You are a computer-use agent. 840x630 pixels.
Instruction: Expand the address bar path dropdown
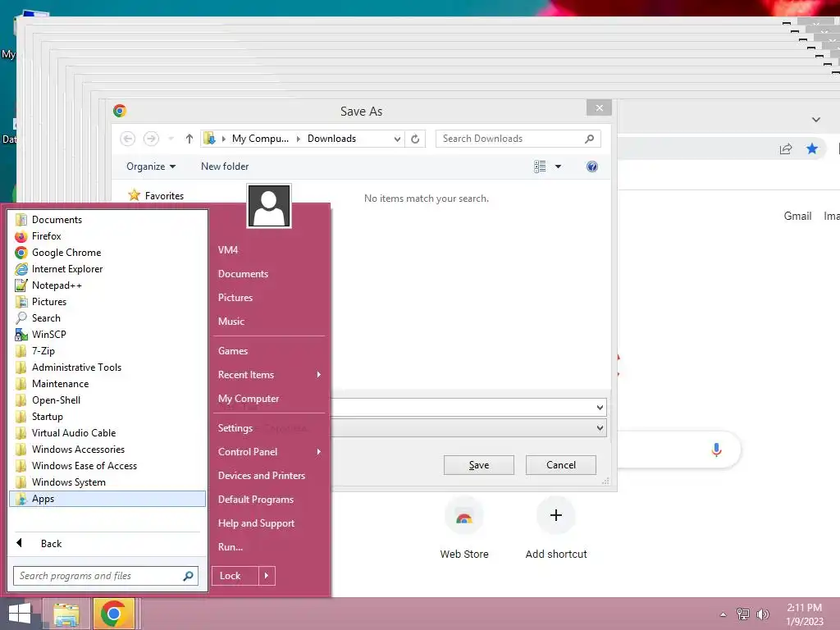397,139
